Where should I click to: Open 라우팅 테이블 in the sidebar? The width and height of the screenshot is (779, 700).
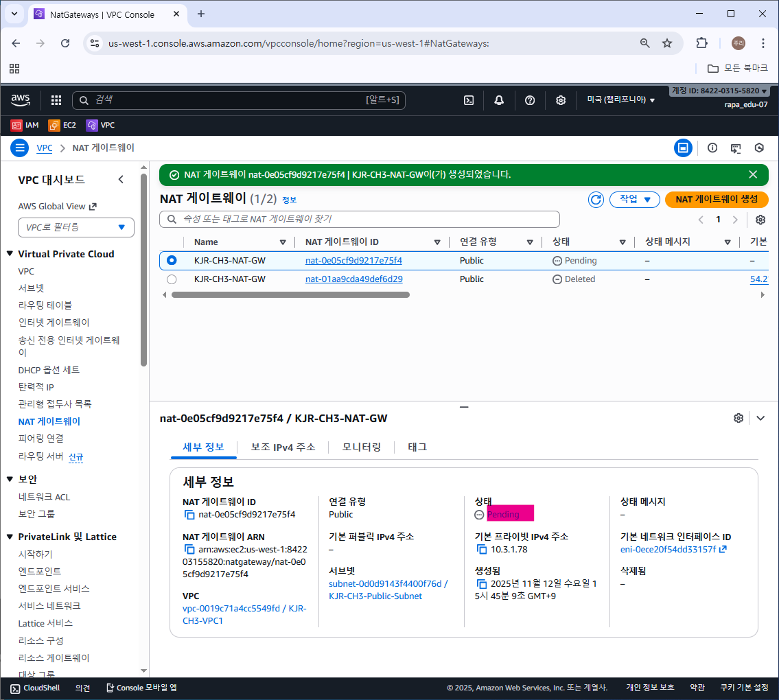tap(45, 305)
